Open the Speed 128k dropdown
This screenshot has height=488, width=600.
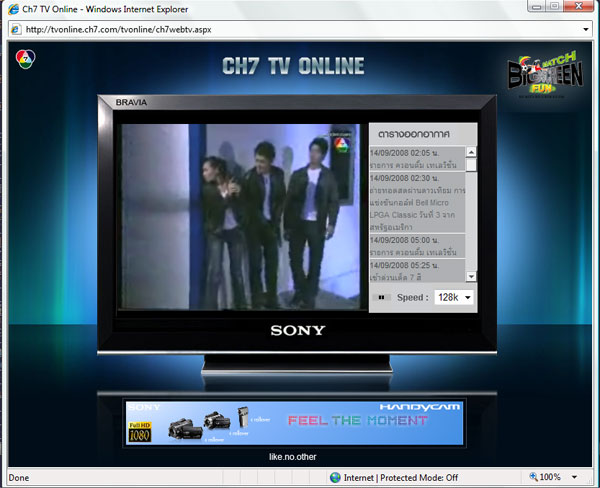(454, 297)
